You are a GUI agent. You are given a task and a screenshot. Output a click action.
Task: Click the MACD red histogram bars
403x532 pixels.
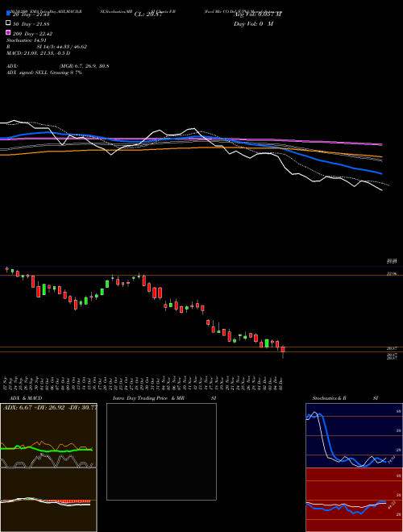pos(68,501)
